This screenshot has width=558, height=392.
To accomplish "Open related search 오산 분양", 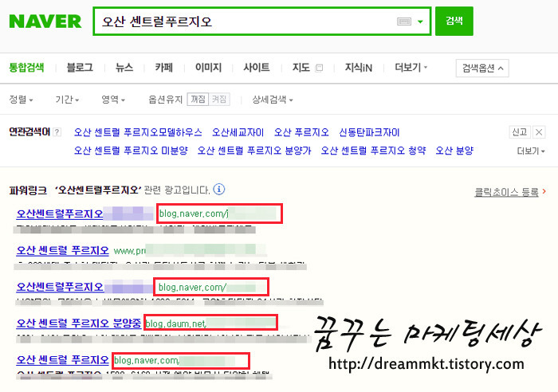I will [x=454, y=151].
